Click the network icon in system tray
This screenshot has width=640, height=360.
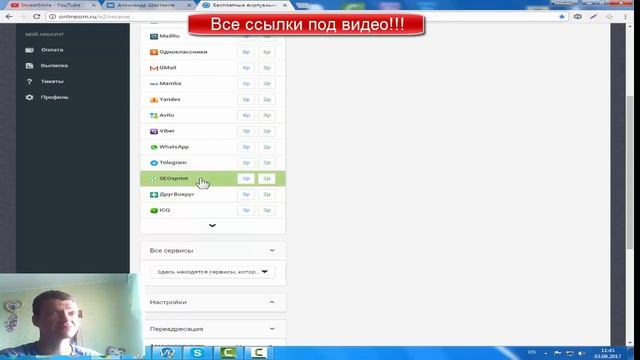point(570,353)
